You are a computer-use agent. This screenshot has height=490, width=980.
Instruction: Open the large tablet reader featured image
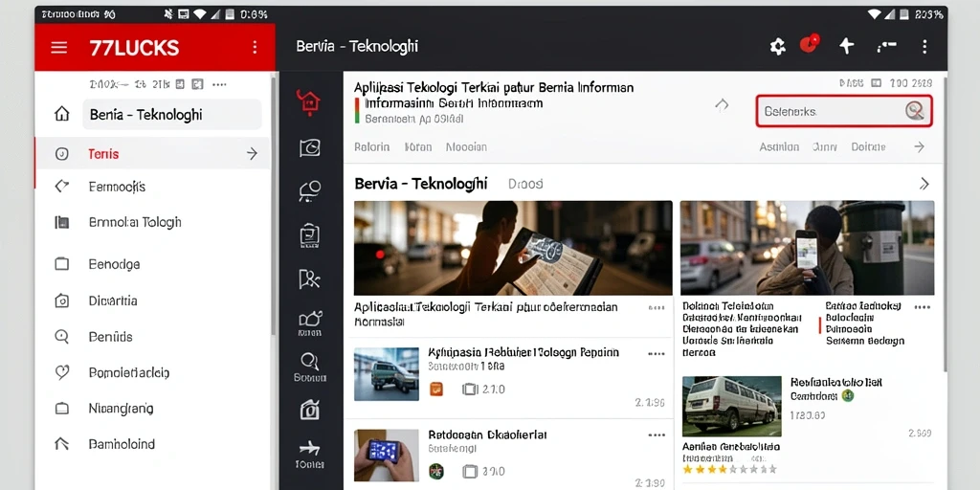pyautogui.click(x=513, y=248)
